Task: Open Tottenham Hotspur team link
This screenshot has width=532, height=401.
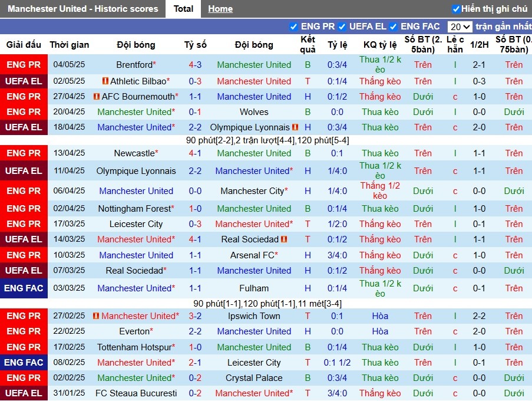Action: tap(134, 347)
